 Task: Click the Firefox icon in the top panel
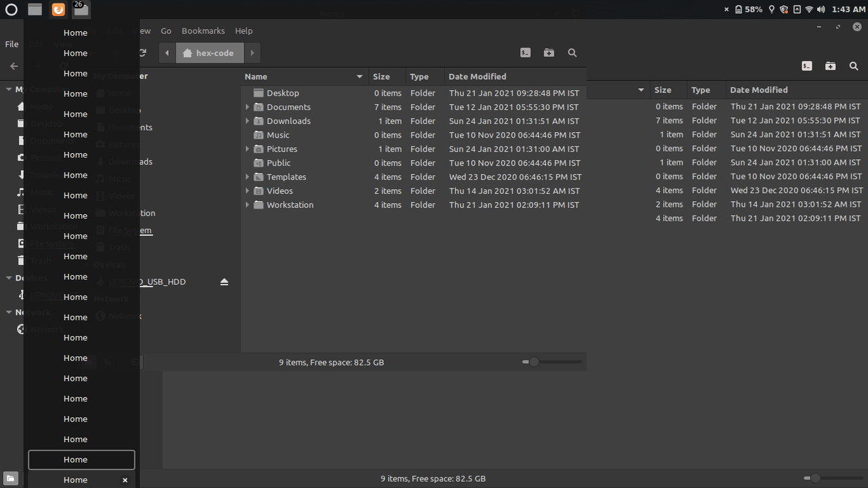[57, 9]
